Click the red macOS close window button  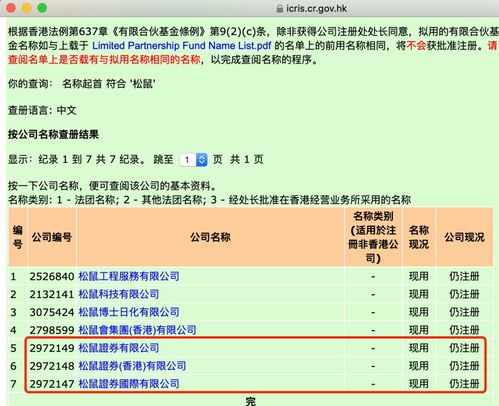click(x=11, y=8)
